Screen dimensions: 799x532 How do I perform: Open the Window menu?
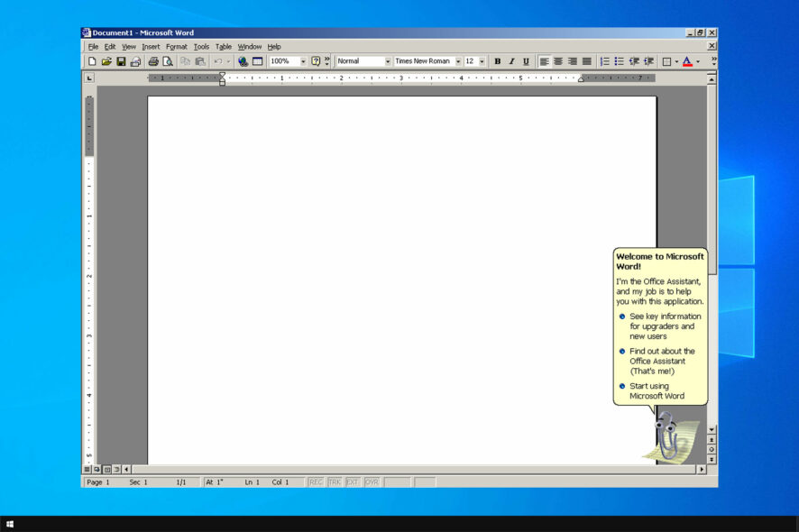pos(249,46)
